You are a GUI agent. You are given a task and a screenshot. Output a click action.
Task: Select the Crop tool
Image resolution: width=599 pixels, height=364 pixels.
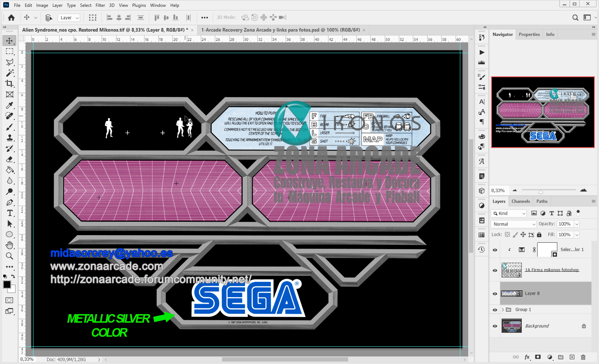coord(10,84)
